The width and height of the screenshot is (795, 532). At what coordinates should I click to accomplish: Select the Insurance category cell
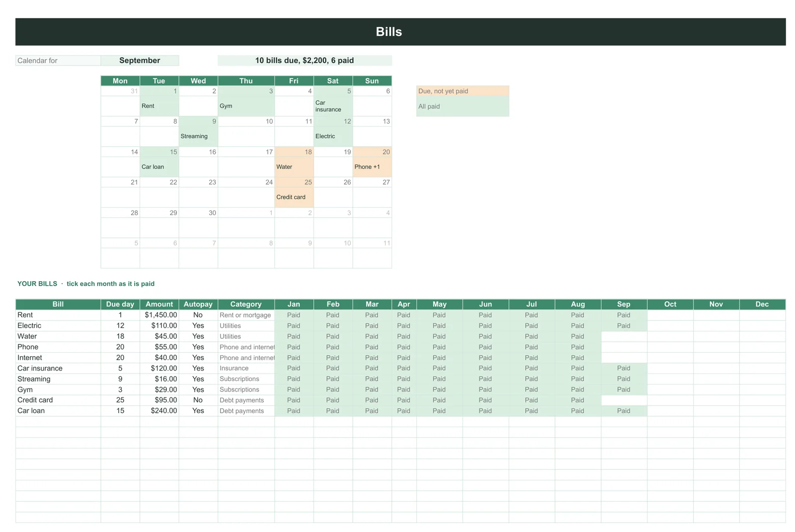[246, 368]
